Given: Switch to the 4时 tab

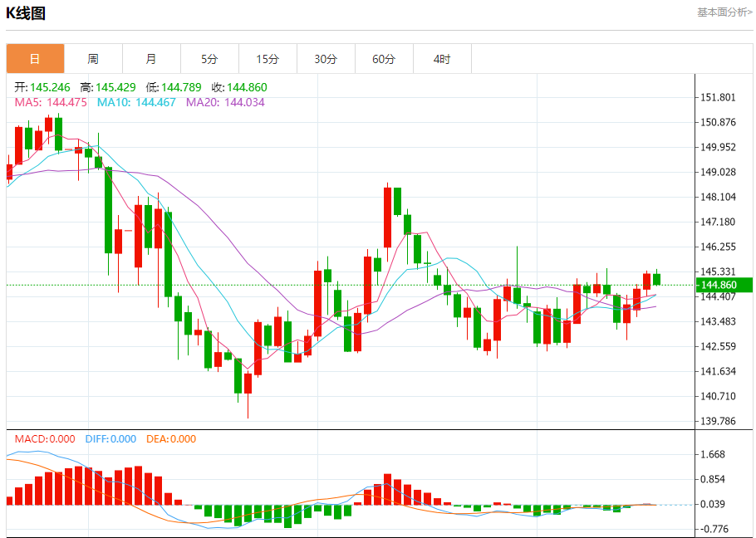Looking at the screenshot, I should tap(442, 59).
